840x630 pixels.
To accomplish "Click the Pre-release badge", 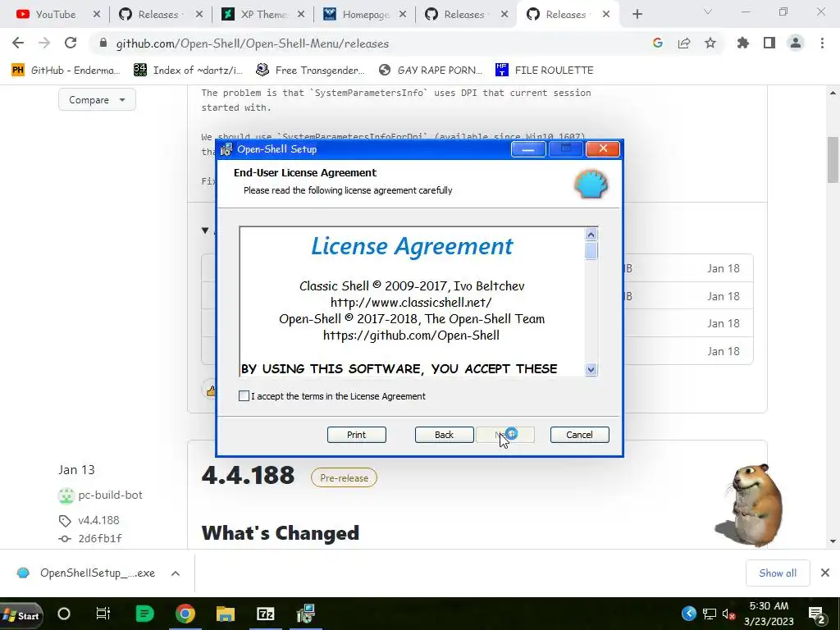I will pyautogui.click(x=344, y=478).
